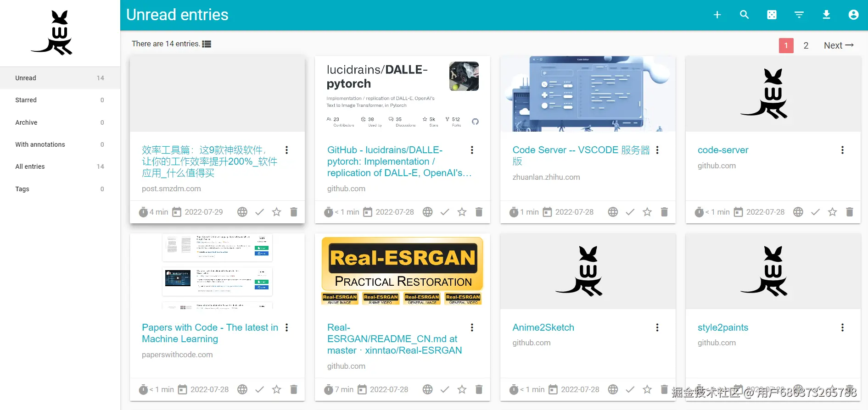Open Tags in the sidebar

60,189
